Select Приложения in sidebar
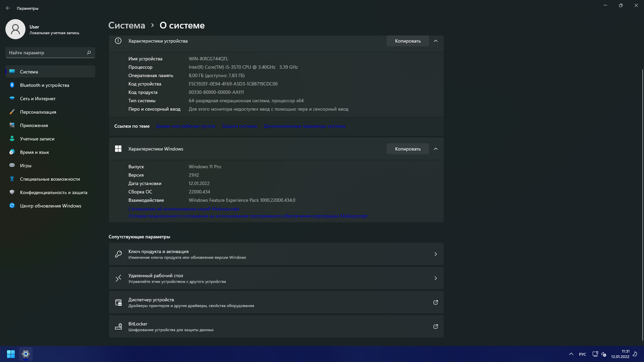 point(50,125)
